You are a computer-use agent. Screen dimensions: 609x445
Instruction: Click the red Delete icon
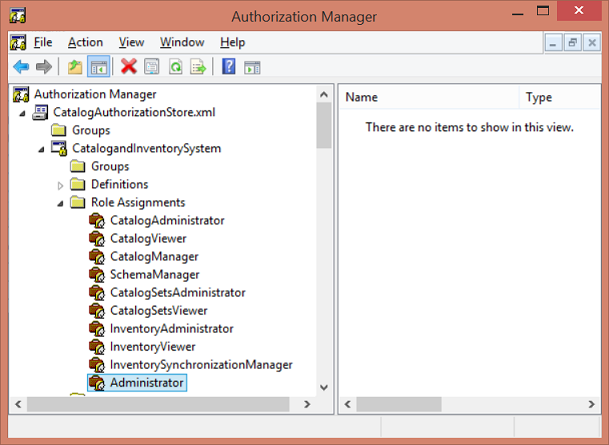(129, 67)
